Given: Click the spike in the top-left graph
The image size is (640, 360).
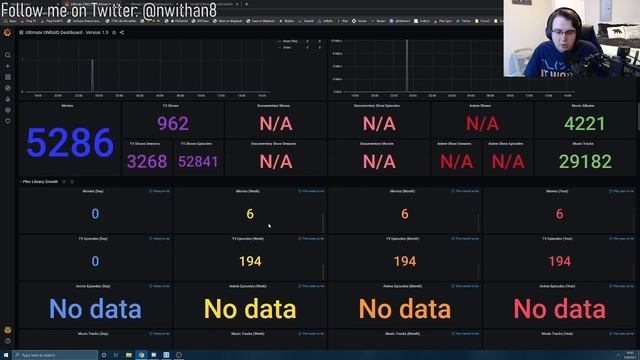Looking at the screenshot, I should [93, 76].
